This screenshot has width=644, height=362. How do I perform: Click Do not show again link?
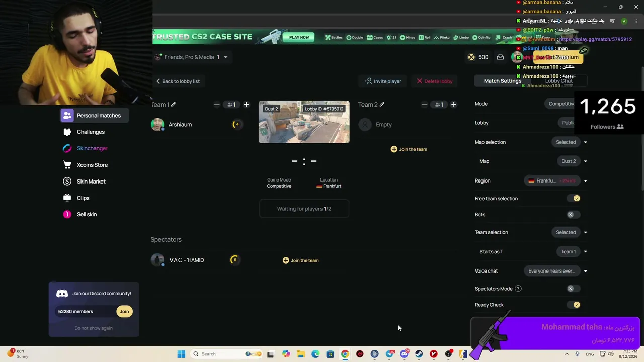(94, 328)
